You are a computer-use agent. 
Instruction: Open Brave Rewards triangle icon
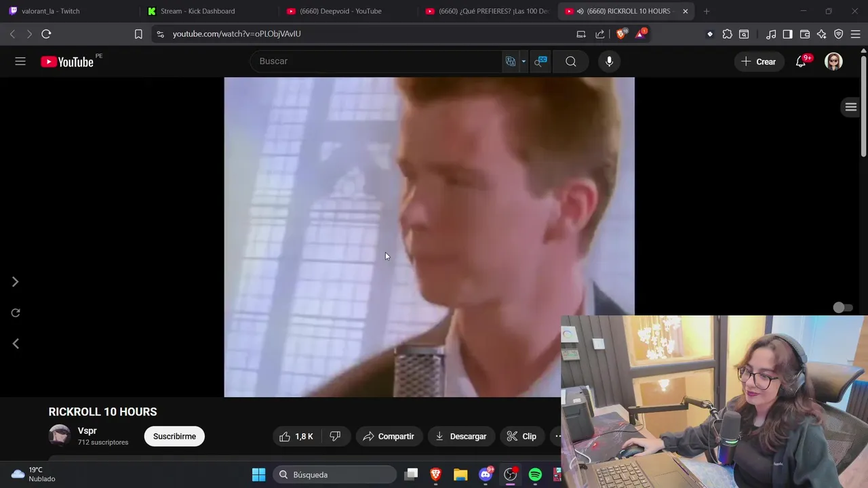(640, 34)
